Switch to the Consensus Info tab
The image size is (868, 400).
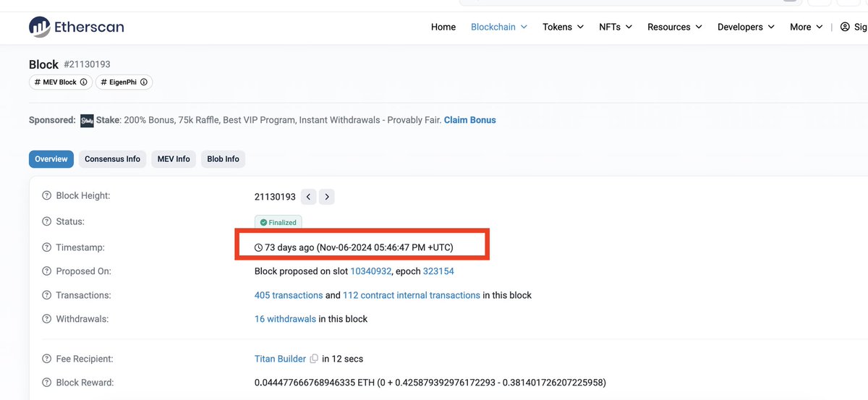click(112, 159)
